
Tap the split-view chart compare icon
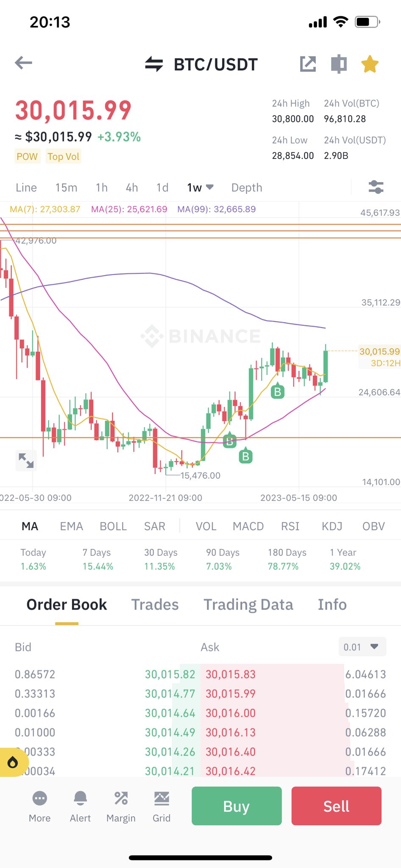(339, 64)
